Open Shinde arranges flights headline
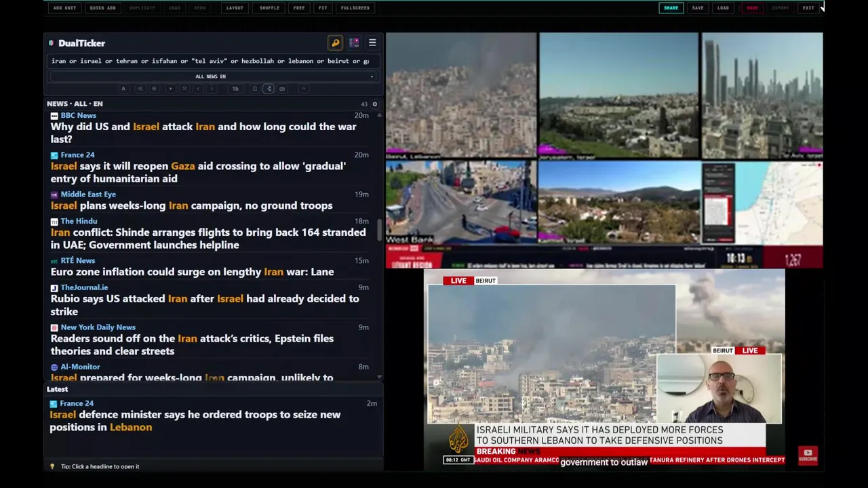868x488 pixels. coord(208,239)
